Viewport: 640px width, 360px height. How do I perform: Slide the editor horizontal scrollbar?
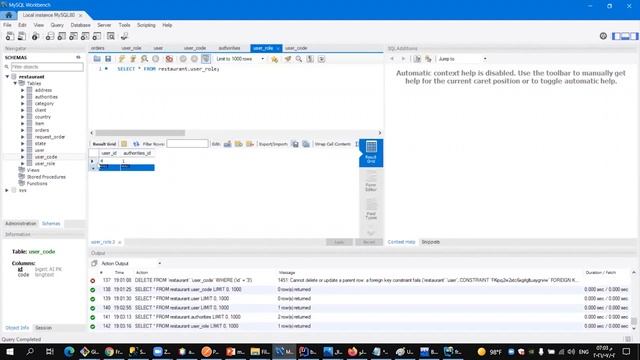(x=140, y=133)
